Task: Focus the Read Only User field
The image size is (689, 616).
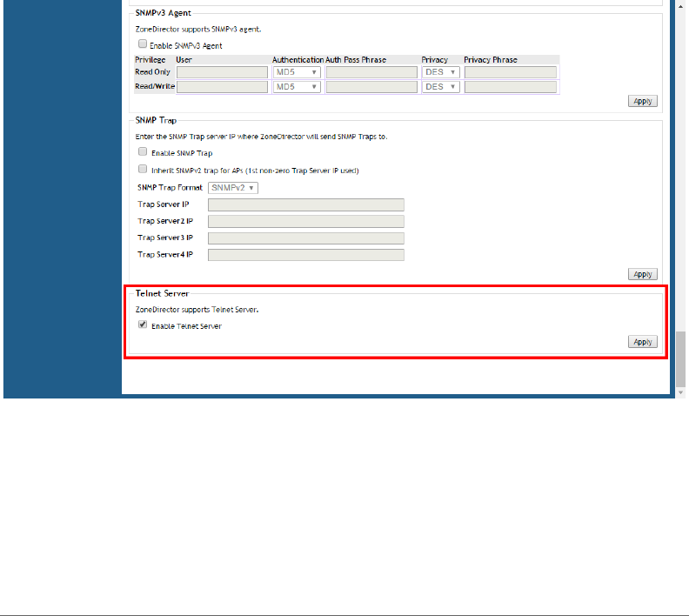Action: tap(223, 72)
